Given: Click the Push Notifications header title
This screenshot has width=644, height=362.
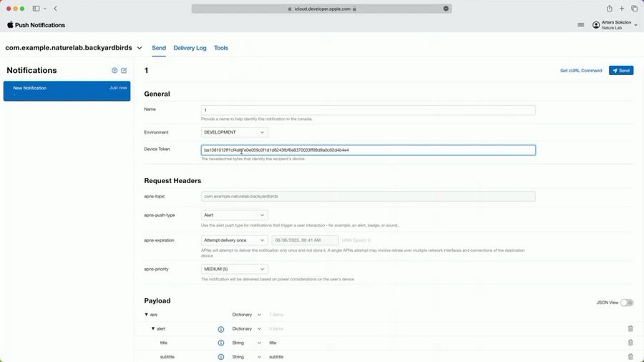Looking at the screenshot, I should click(40, 25).
